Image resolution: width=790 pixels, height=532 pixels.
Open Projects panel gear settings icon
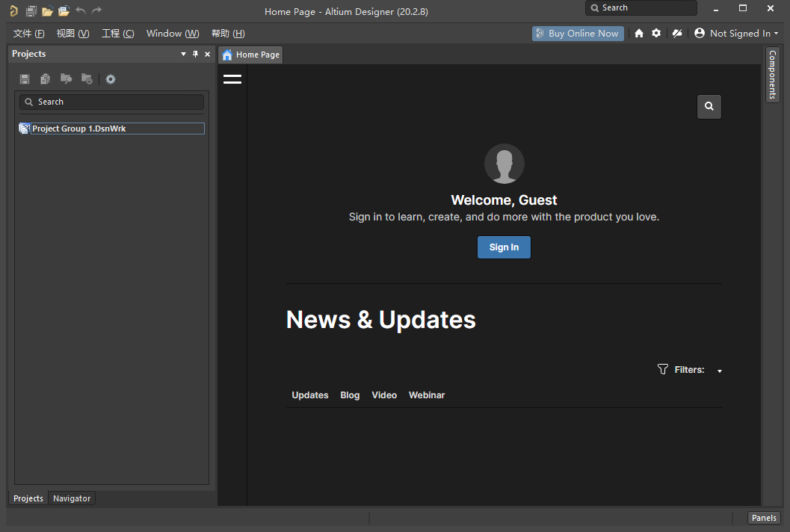tap(111, 79)
